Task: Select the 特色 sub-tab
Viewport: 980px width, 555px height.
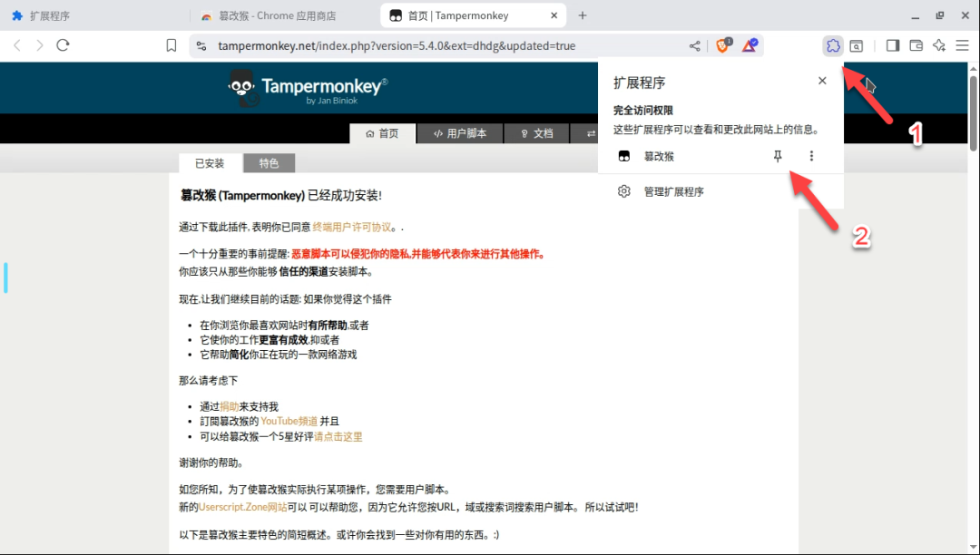Action: tap(269, 163)
